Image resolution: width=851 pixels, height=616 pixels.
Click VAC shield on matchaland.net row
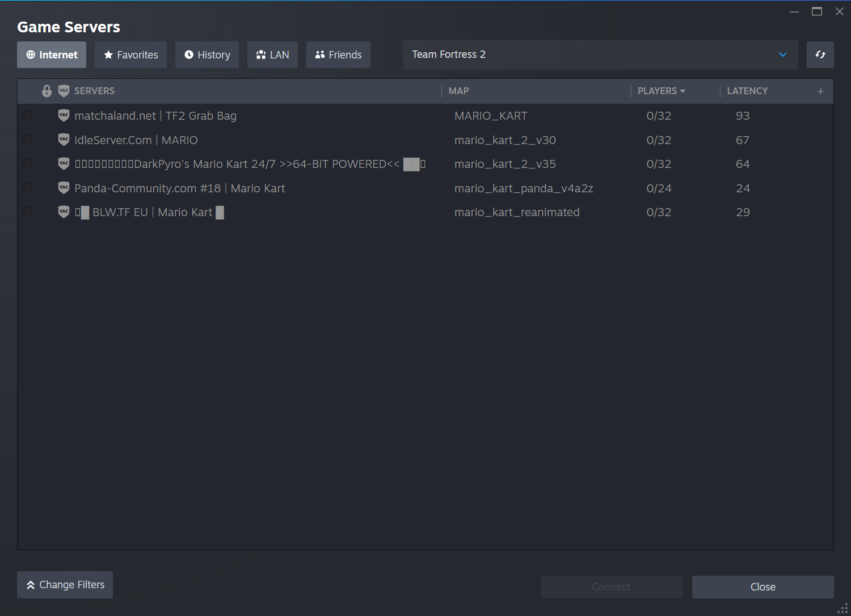pos(64,116)
